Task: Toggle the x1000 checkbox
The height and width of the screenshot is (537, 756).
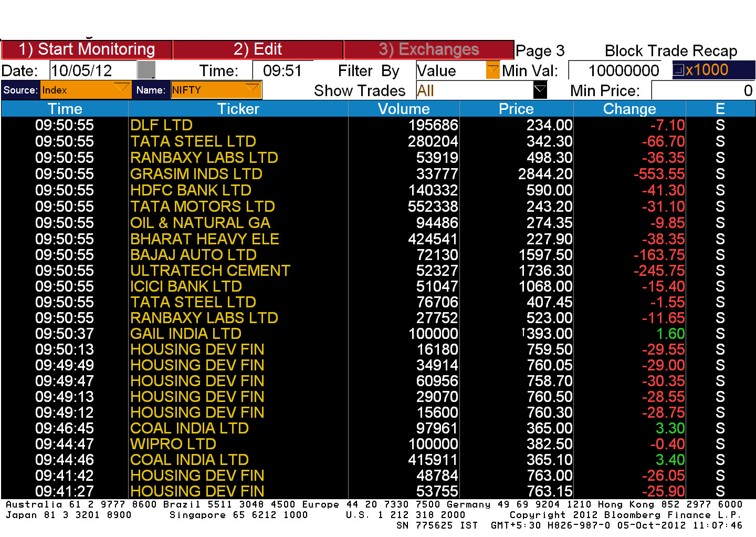Action: (678, 70)
